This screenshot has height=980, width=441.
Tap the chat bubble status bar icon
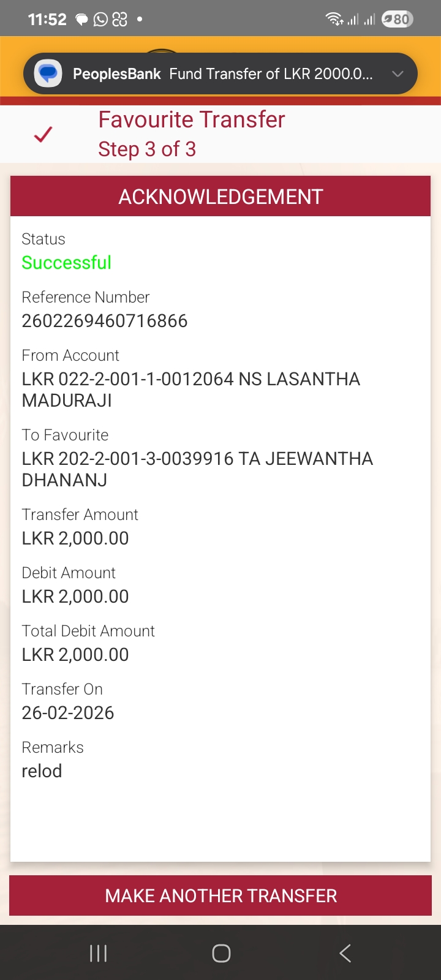point(81,20)
